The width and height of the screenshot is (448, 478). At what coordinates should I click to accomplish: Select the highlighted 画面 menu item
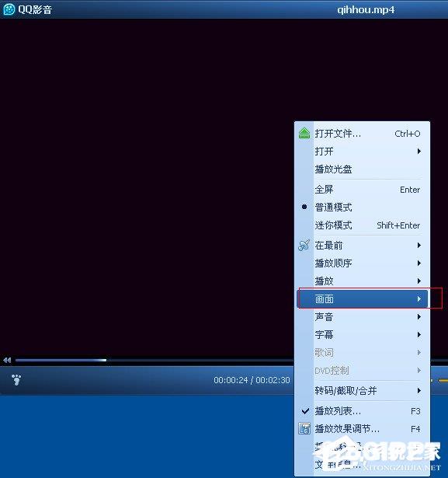click(362, 298)
